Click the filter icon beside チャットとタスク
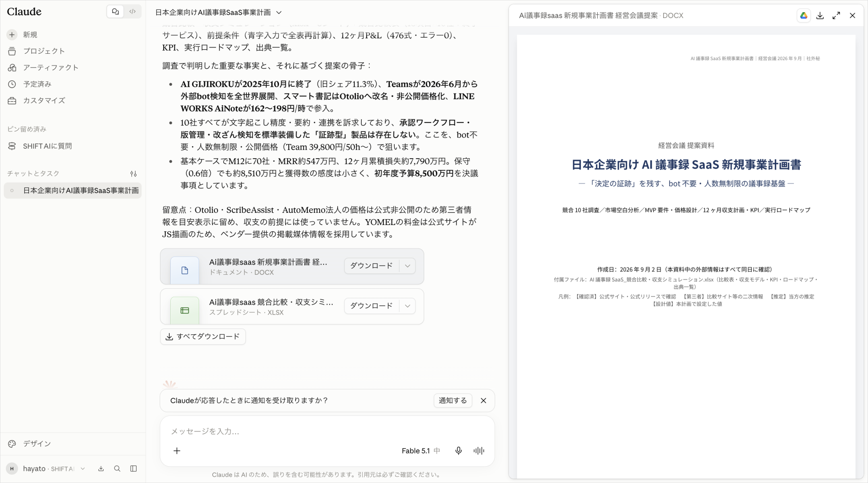The image size is (868, 483). [133, 174]
